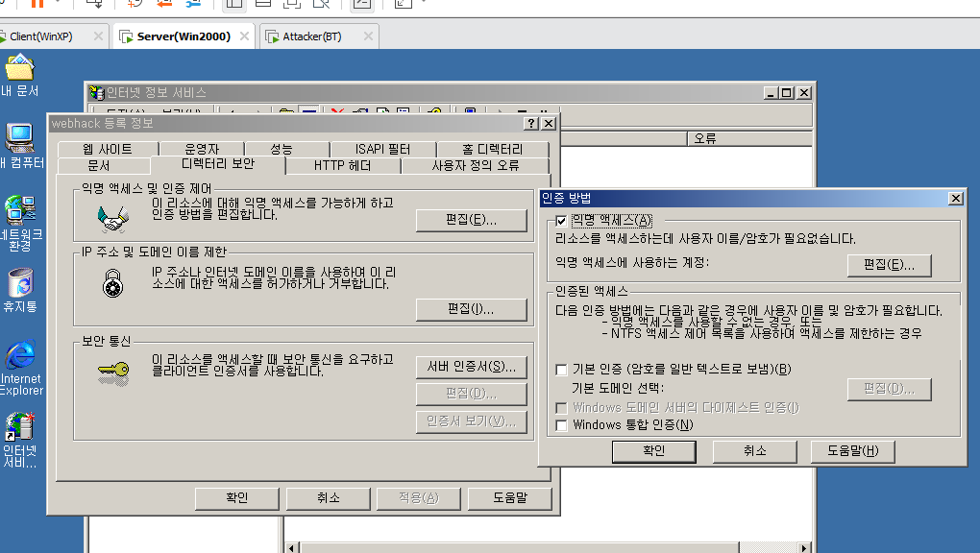The image size is (980, 553).
Task: Click the handshake icon in 익명 액세스 section
Action: tap(113, 218)
